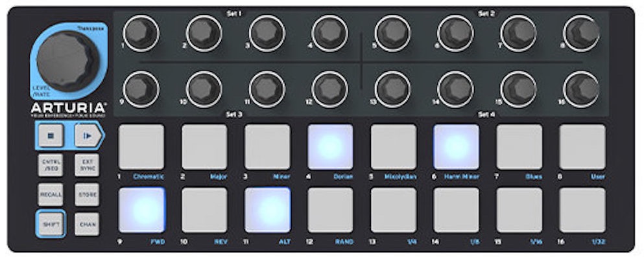Hold the SHIFT button
This screenshot has height=257, width=644.
point(51,224)
